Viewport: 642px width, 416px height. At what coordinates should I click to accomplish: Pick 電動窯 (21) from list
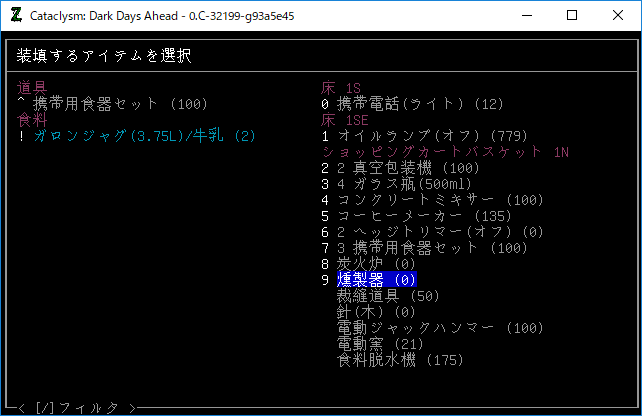380,344
